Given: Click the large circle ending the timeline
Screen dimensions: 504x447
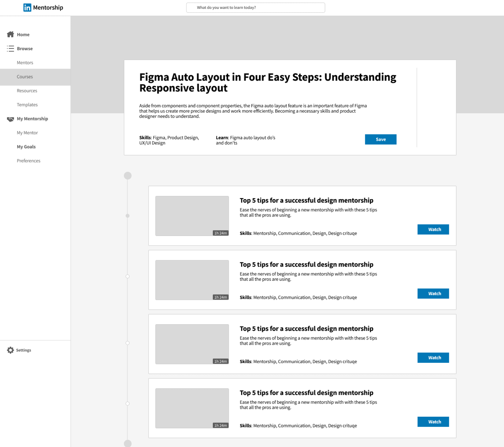Looking at the screenshot, I should click(128, 443).
